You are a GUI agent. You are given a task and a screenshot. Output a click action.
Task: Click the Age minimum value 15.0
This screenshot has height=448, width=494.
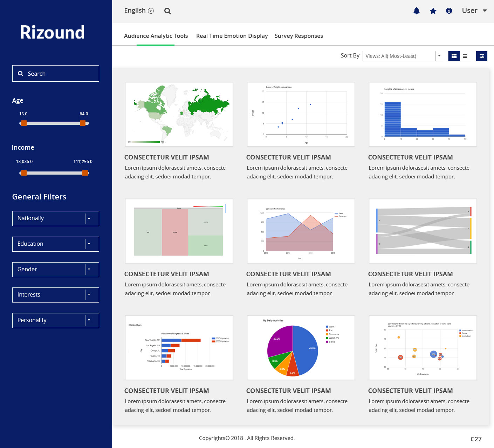click(x=23, y=114)
